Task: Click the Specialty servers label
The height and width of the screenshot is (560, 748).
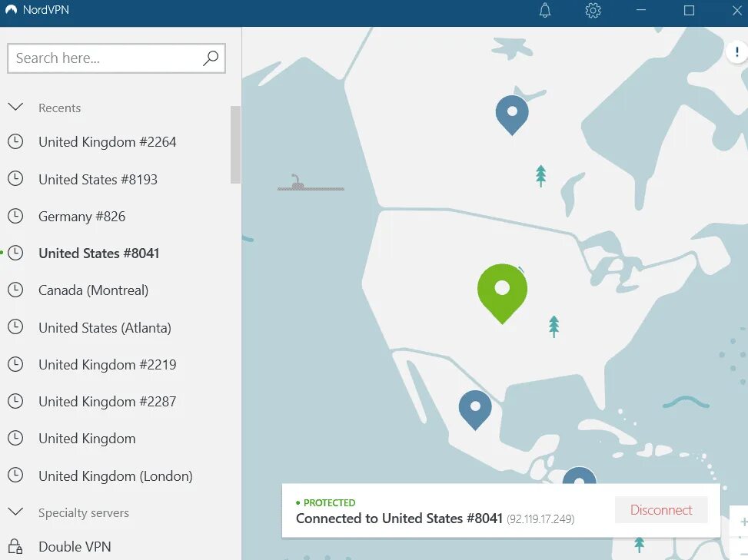Action: [84, 513]
